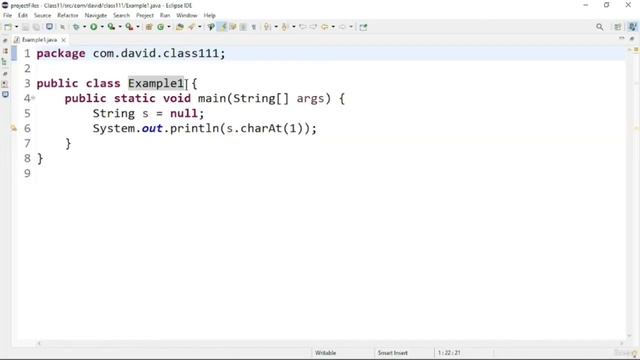
Task: Click the Smart Insert status entry
Action: click(393, 353)
